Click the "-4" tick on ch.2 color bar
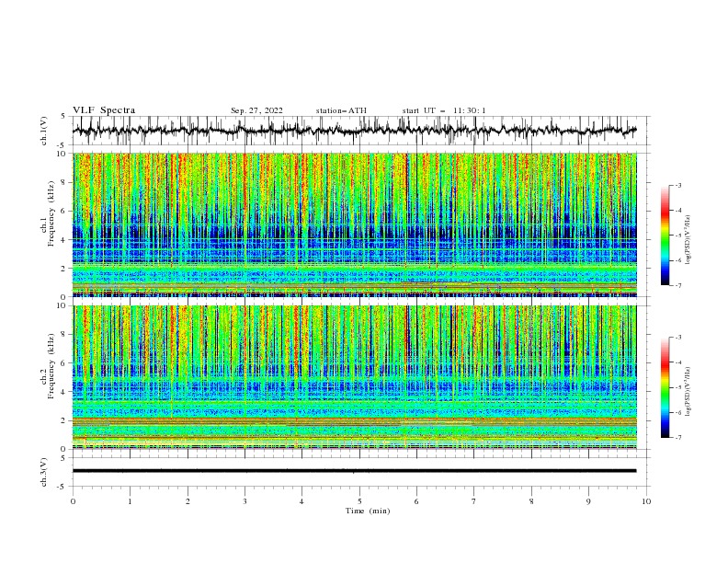Viewport: 728px width, 563px height. (x=678, y=362)
